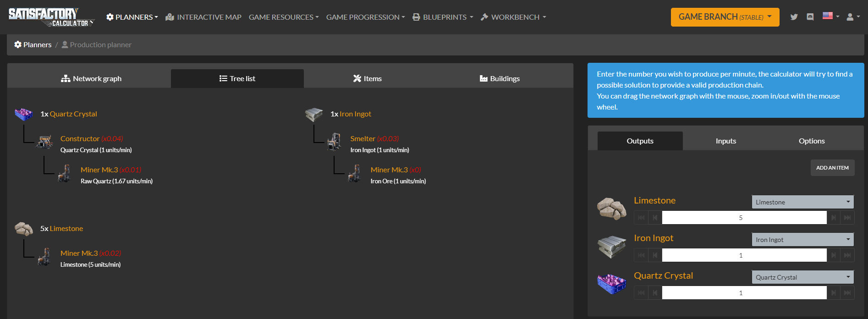868x319 pixels.
Task: Decrease Iron Ingot quantity one step
Action: (655, 255)
